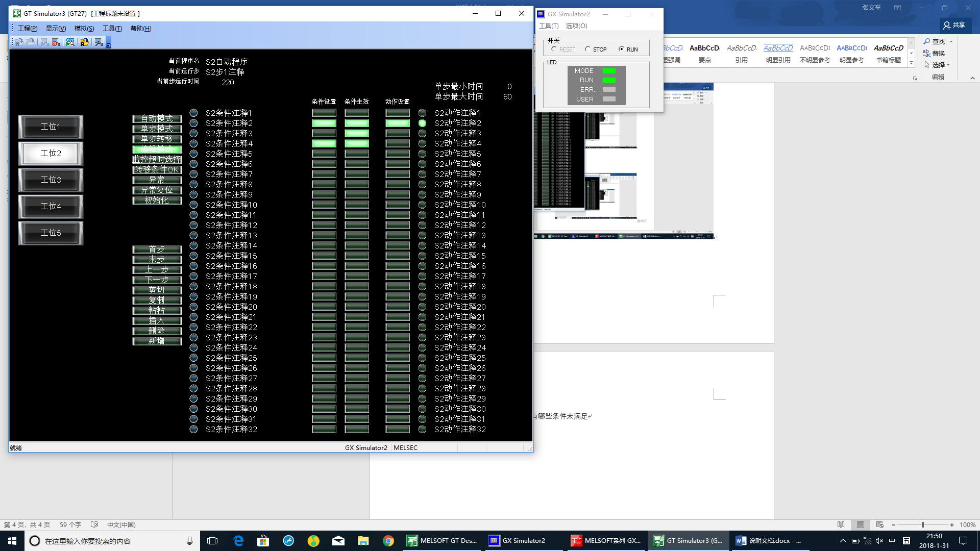Open the 模拟(S) menu

click(x=84, y=29)
